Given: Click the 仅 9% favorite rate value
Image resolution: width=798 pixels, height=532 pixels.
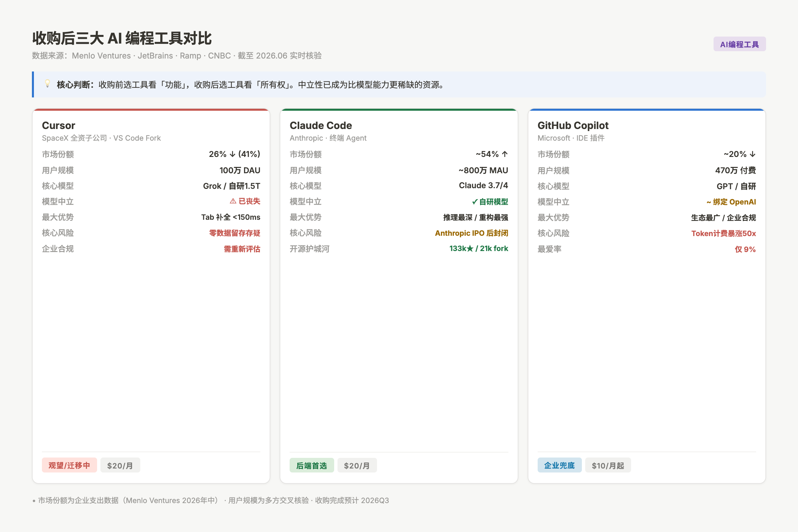Looking at the screenshot, I should (745, 249).
